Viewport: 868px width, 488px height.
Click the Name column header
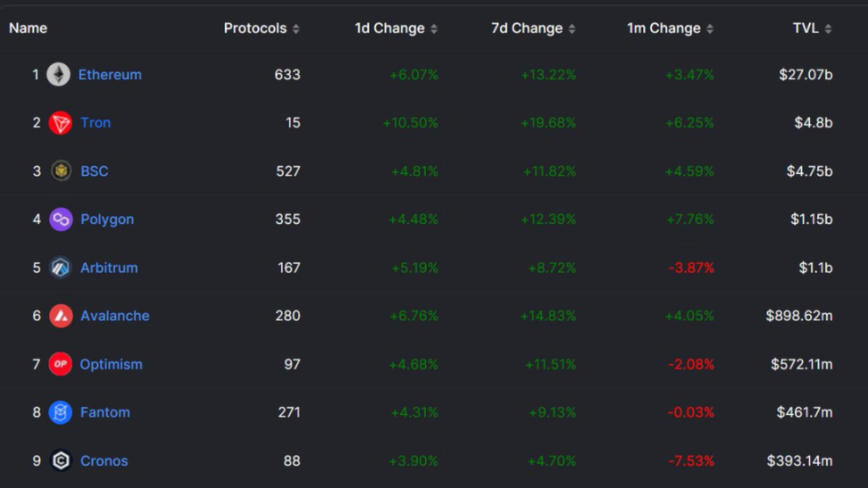coord(28,29)
